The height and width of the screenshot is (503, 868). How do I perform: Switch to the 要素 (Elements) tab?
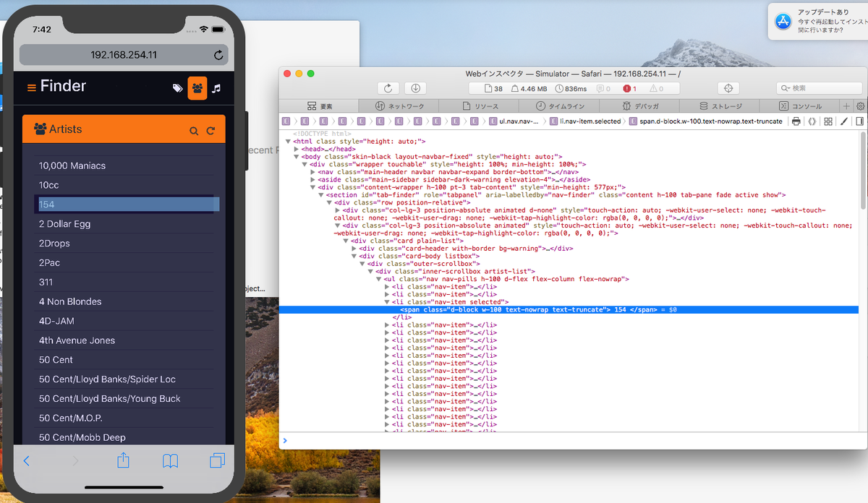point(320,106)
